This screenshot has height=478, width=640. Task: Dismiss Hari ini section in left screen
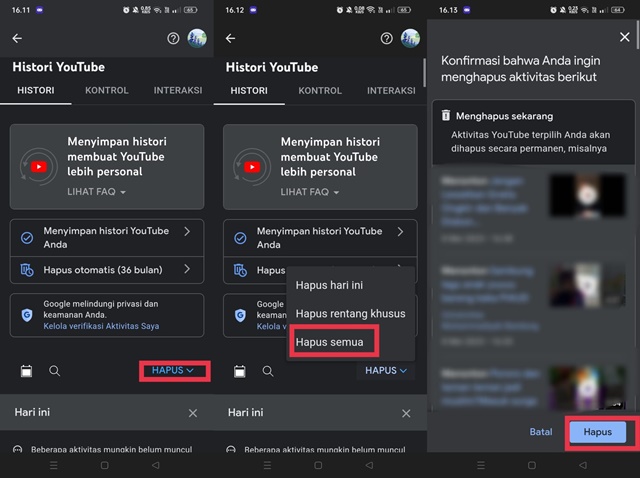[193, 413]
